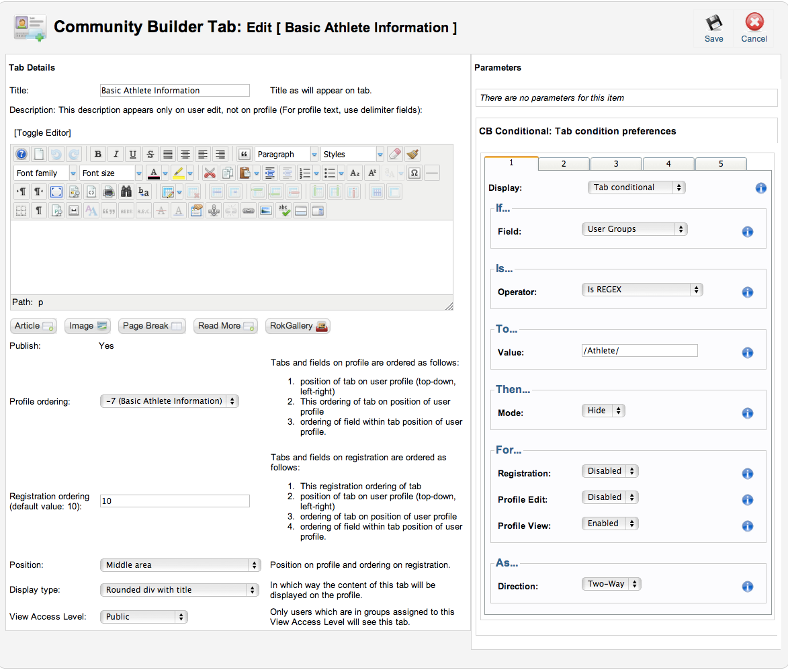Set left-to-right text direction
Viewport: 788px width, 672px height.
21,192
